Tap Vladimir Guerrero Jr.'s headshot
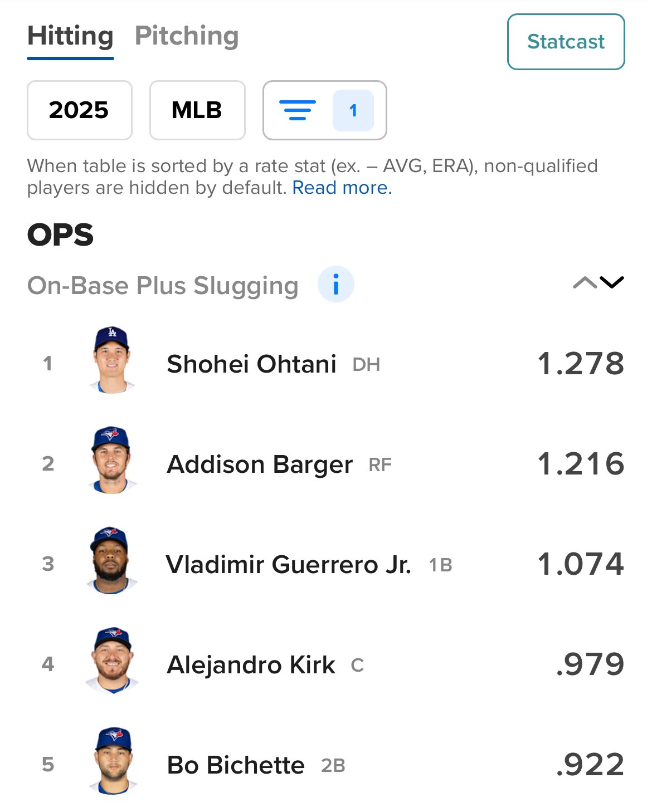 click(111, 561)
